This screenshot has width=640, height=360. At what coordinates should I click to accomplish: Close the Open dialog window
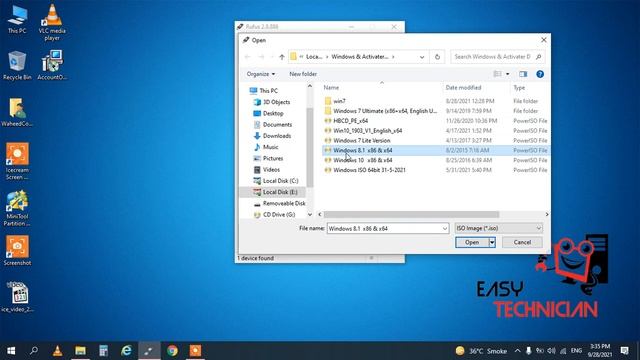click(544, 40)
